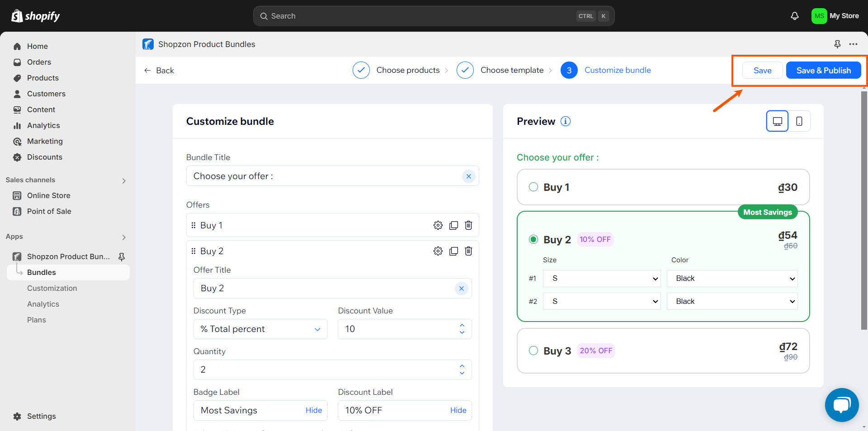Open Size dropdown for item #2
This screenshot has width=868, height=431.
click(x=602, y=301)
